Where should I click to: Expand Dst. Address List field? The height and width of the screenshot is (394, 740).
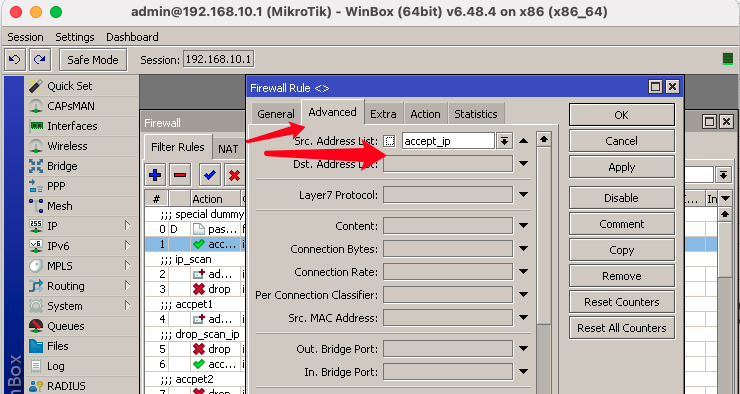click(523, 164)
